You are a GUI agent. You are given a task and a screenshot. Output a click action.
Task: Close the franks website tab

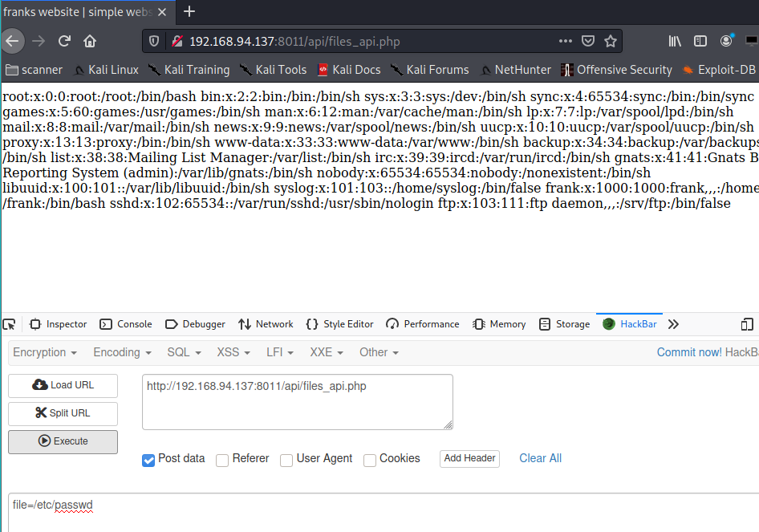point(162,12)
